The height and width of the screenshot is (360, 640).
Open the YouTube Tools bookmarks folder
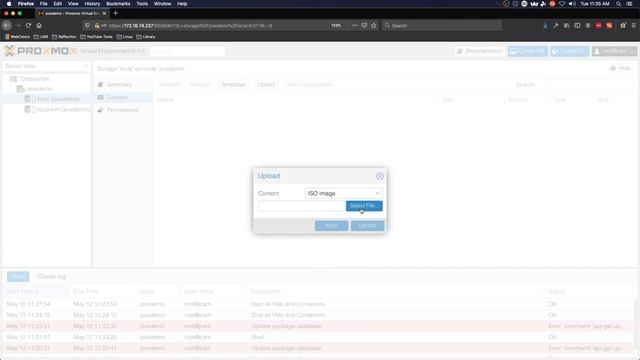[x=96, y=37]
